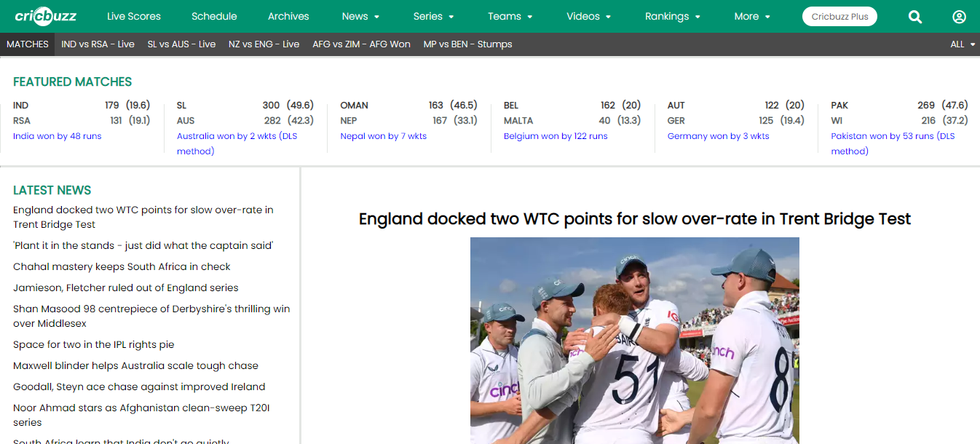Expand the More menu
Screen dimensions: 980x444
751,16
